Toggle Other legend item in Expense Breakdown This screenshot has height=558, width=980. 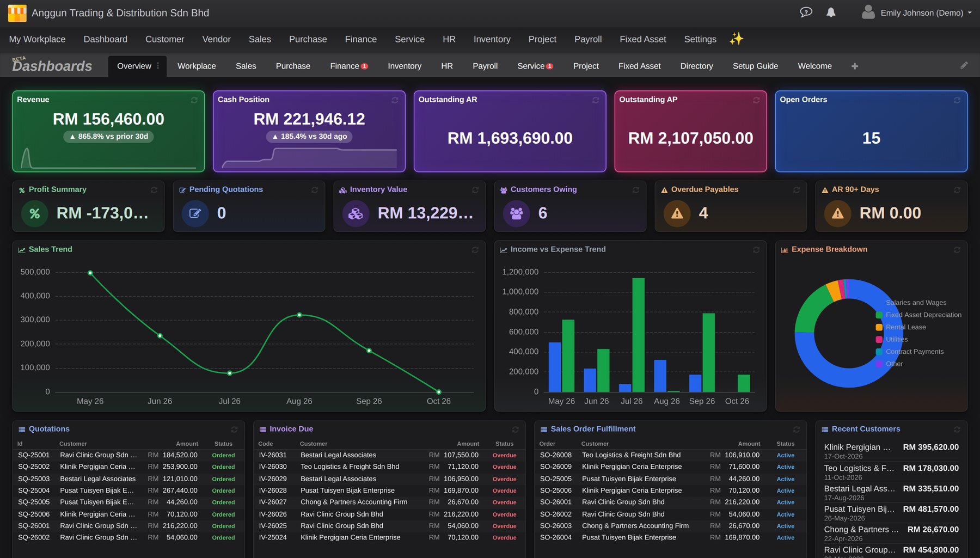(x=890, y=364)
